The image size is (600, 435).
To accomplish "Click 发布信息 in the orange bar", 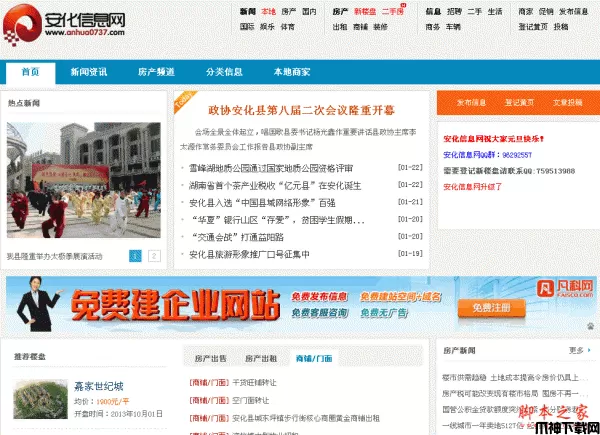I will [x=471, y=103].
